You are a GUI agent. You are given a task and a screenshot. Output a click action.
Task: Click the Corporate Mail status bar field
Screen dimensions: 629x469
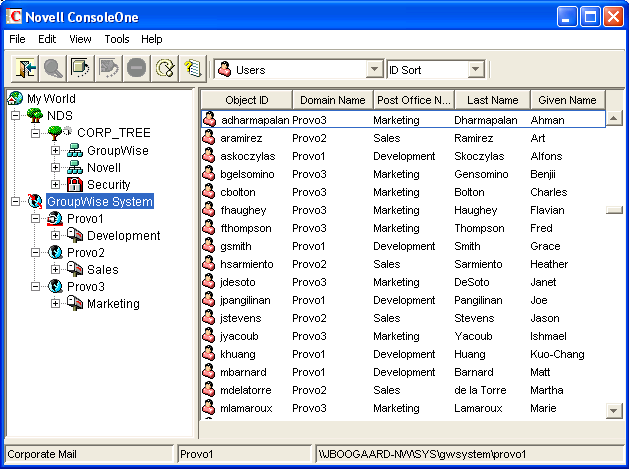click(89, 454)
